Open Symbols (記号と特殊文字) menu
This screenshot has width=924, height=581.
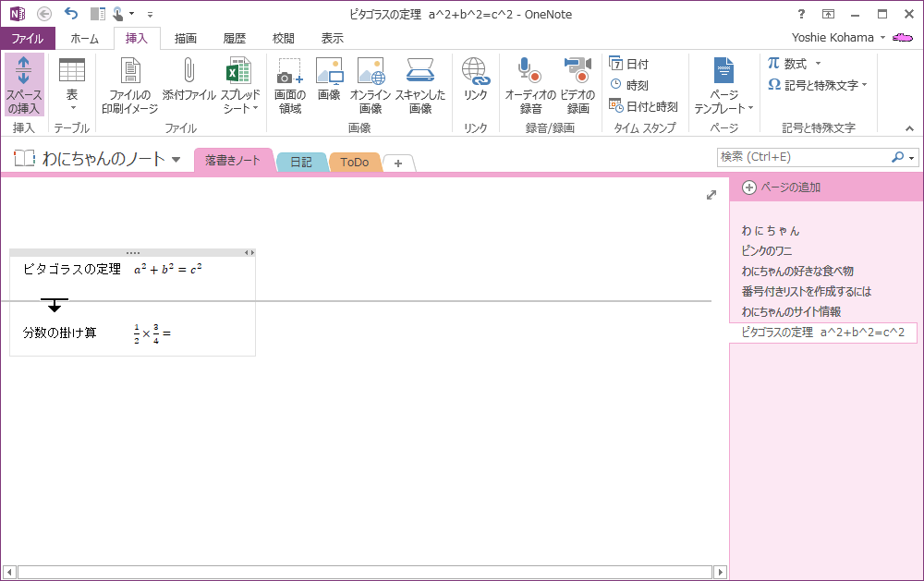pyautogui.click(x=818, y=85)
